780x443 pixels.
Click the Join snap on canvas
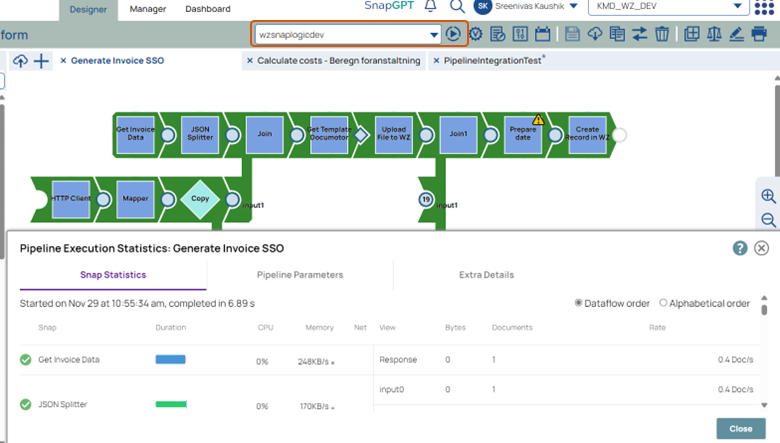click(265, 134)
